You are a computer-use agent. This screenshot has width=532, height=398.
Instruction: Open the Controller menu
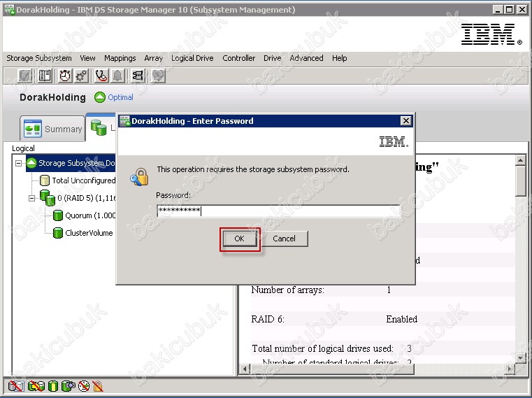pos(239,58)
